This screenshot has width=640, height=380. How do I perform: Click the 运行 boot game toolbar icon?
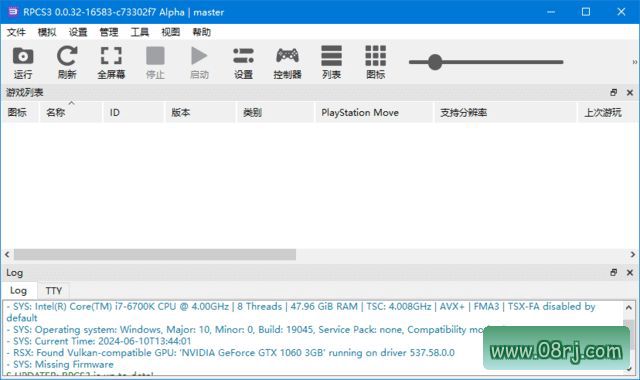[23, 62]
